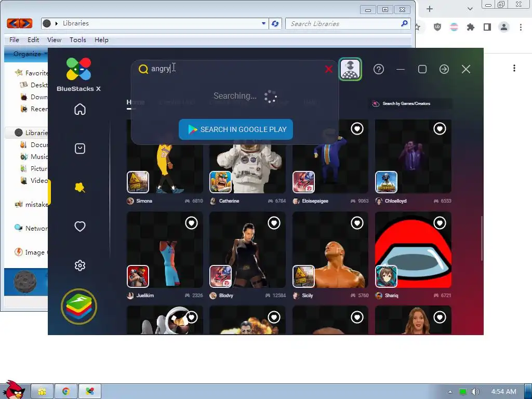
Task: Open Tools menu in Libraries window
Action: tap(78, 39)
